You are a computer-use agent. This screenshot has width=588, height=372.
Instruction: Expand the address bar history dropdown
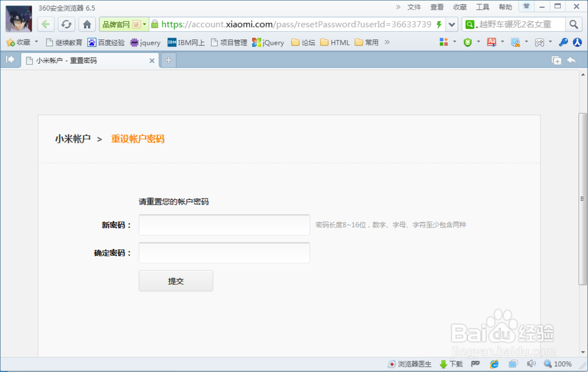pyautogui.click(x=452, y=25)
